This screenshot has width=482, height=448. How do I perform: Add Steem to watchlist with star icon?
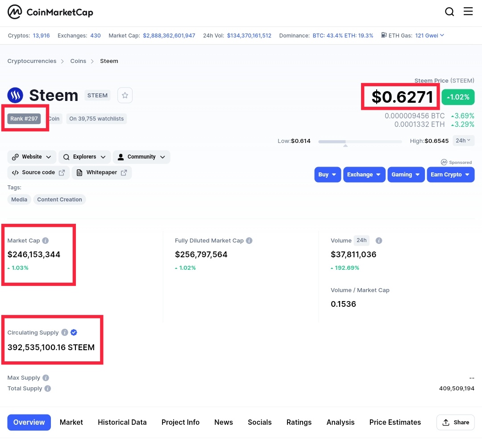125,96
